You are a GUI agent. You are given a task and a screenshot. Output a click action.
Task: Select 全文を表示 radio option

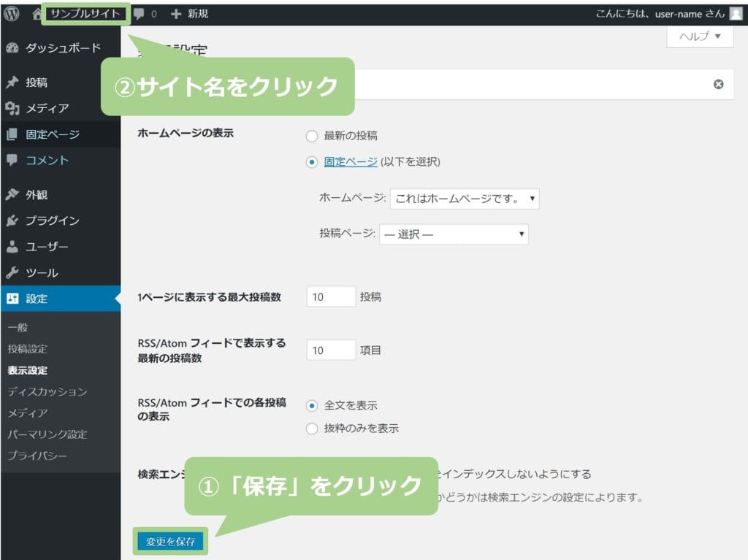pyautogui.click(x=312, y=405)
